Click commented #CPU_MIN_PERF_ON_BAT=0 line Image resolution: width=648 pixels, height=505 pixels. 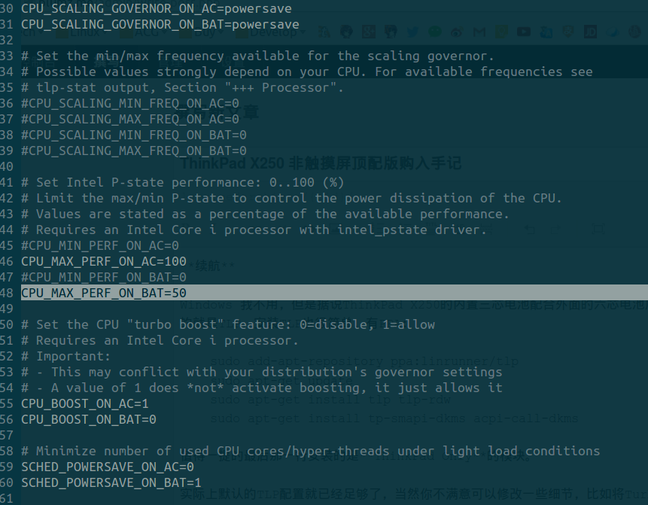[103, 277]
